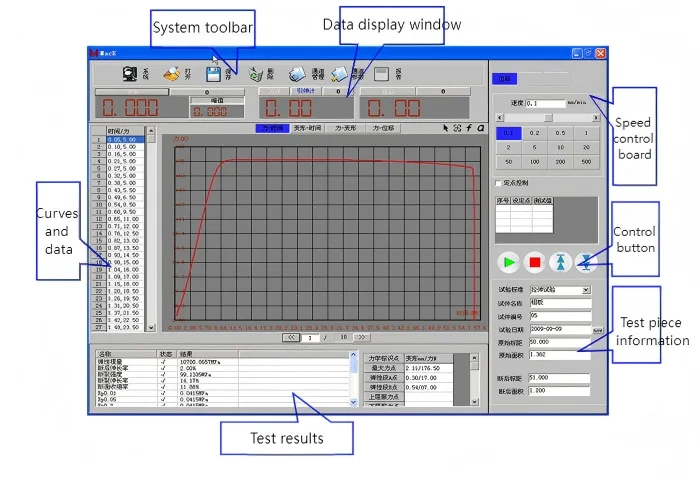Click the Save floppy disk icon

coord(213,74)
